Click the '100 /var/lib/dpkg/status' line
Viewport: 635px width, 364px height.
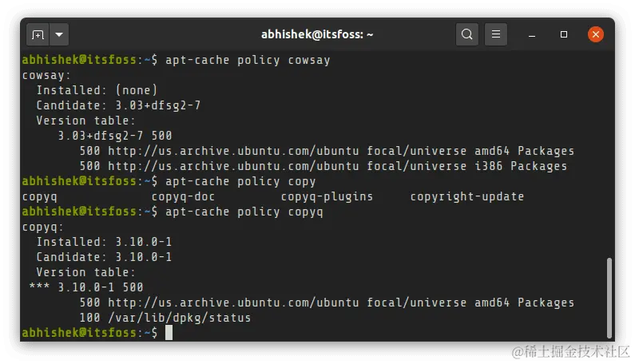click(x=165, y=318)
